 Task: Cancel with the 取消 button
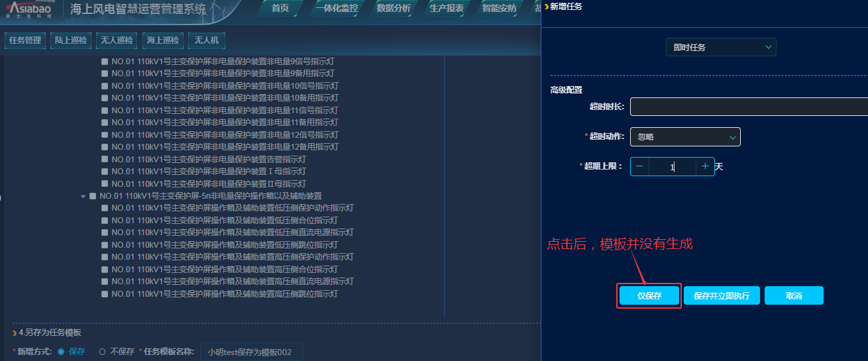[794, 296]
